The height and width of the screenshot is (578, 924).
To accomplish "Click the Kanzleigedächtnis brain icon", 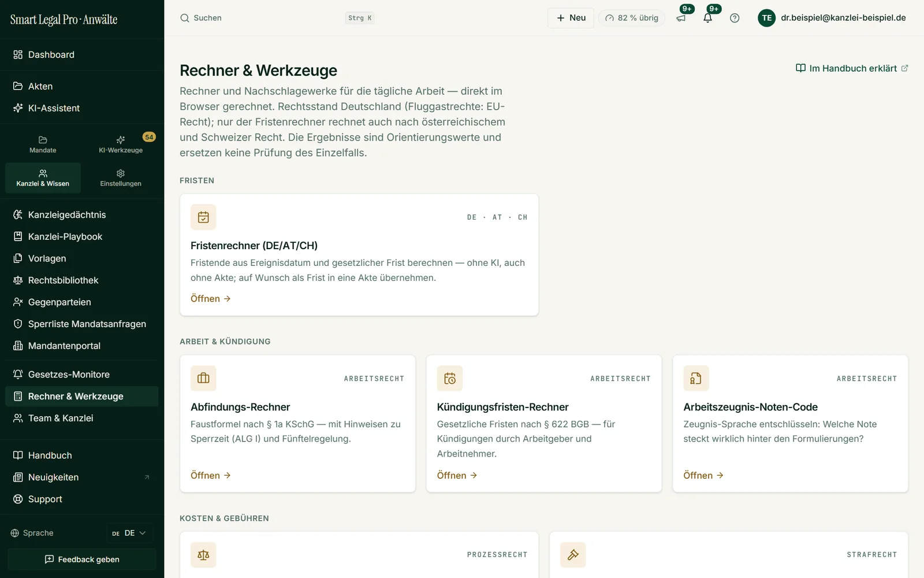I will coord(18,215).
